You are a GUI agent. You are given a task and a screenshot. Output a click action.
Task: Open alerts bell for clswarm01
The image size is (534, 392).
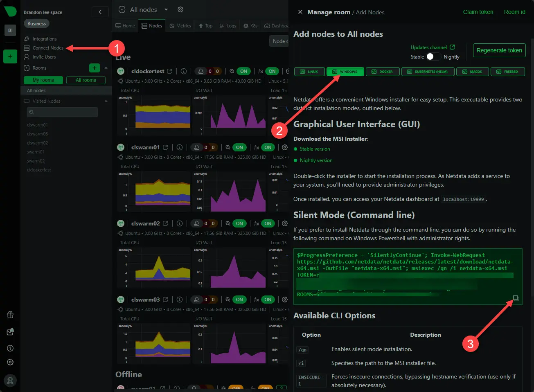tap(197, 147)
